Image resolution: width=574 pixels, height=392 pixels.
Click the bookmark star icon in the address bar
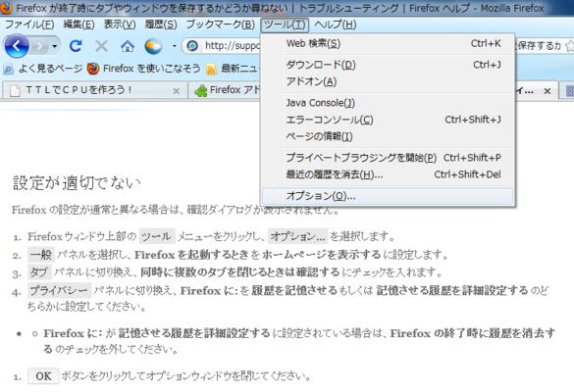pos(569,46)
